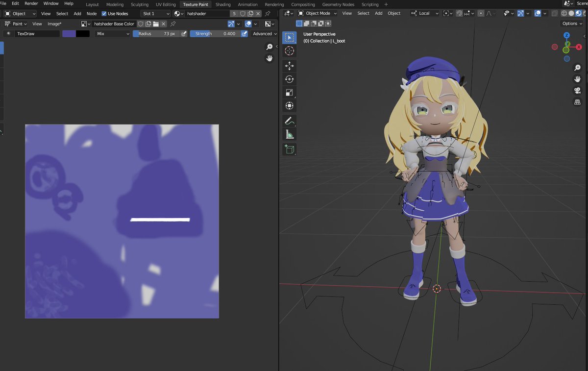Select the 3D Cursor tool
Viewport: 588px width, 371px height.
pos(290,50)
